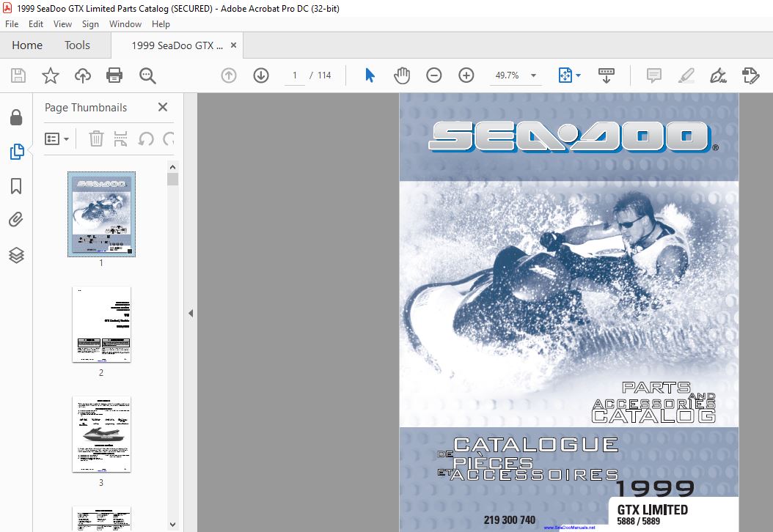This screenshot has width=773, height=532.
Task: Add a comment with speech bubble icon
Action: coord(653,75)
